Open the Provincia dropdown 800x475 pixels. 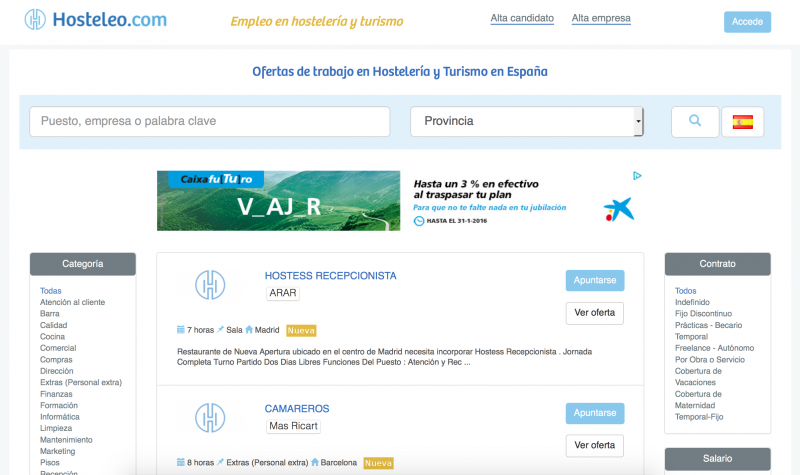pos(526,122)
